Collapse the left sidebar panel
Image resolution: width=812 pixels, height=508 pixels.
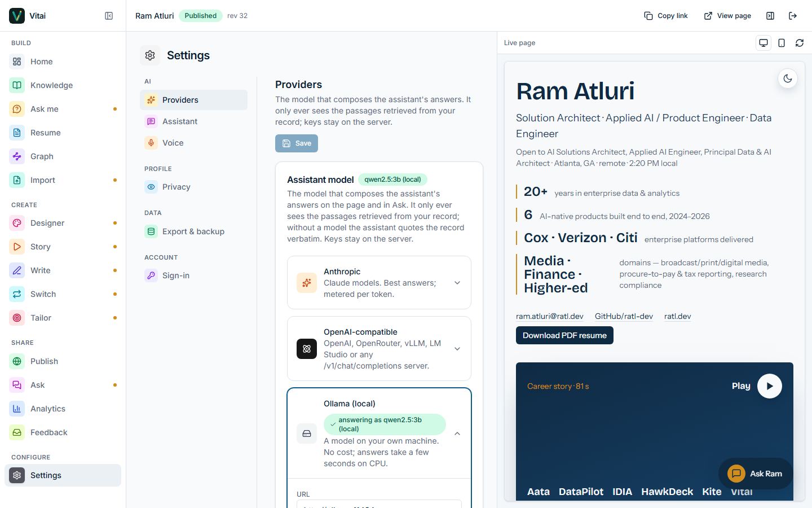pyautogui.click(x=109, y=16)
